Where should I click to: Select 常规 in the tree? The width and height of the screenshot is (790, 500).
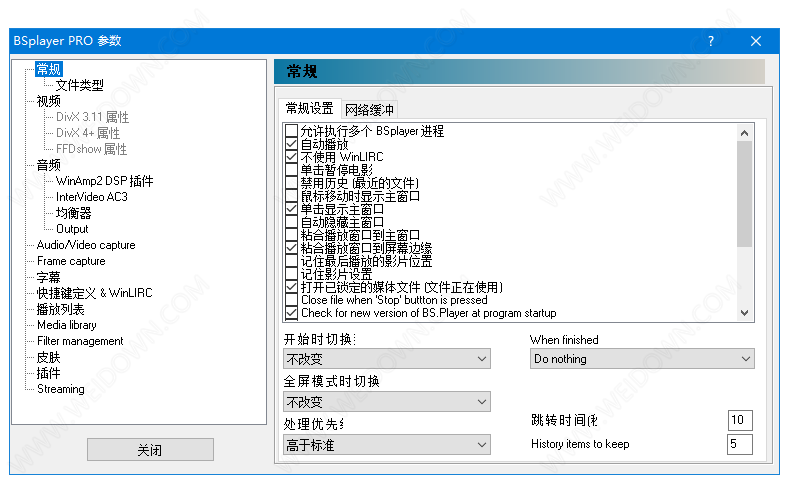[x=49, y=69]
